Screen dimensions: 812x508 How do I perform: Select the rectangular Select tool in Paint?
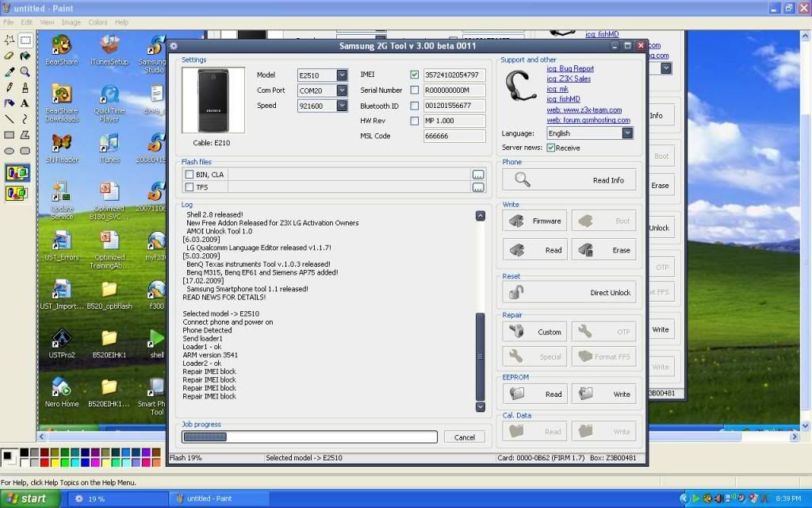25,40
